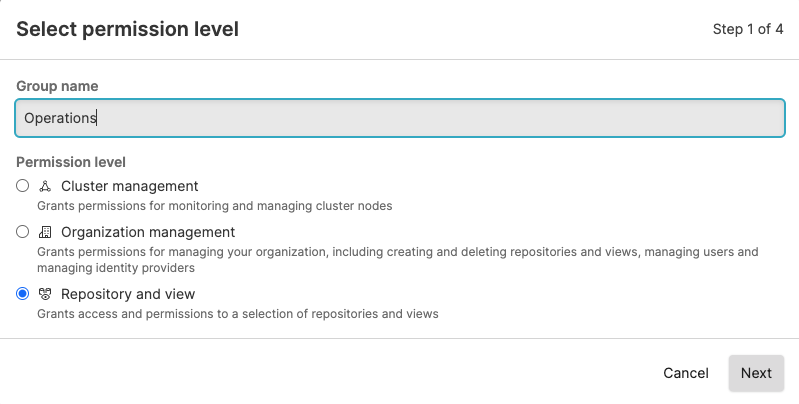Cancel the permission level dialog
This screenshot has height=404, width=799.
pyautogui.click(x=685, y=373)
